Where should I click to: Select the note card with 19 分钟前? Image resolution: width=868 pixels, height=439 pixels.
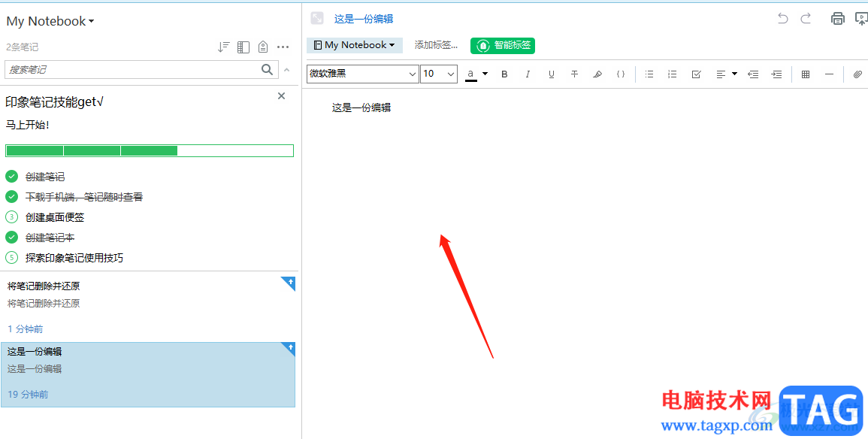pyautogui.click(x=148, y=375)
